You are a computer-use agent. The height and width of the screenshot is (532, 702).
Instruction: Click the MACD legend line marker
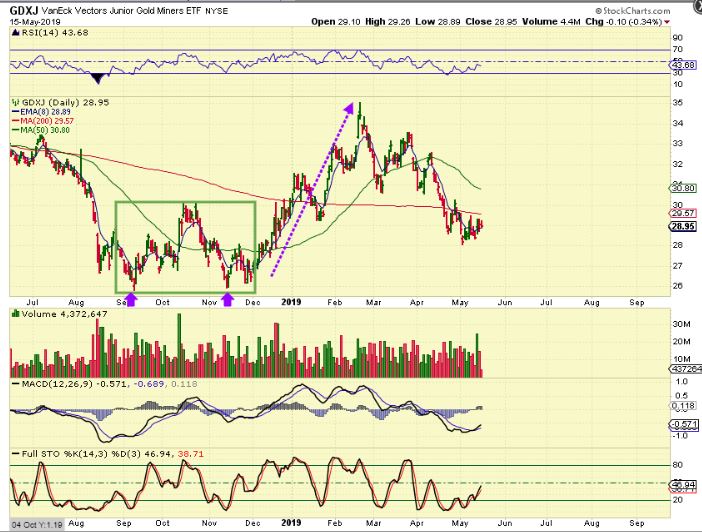(16, 384)
